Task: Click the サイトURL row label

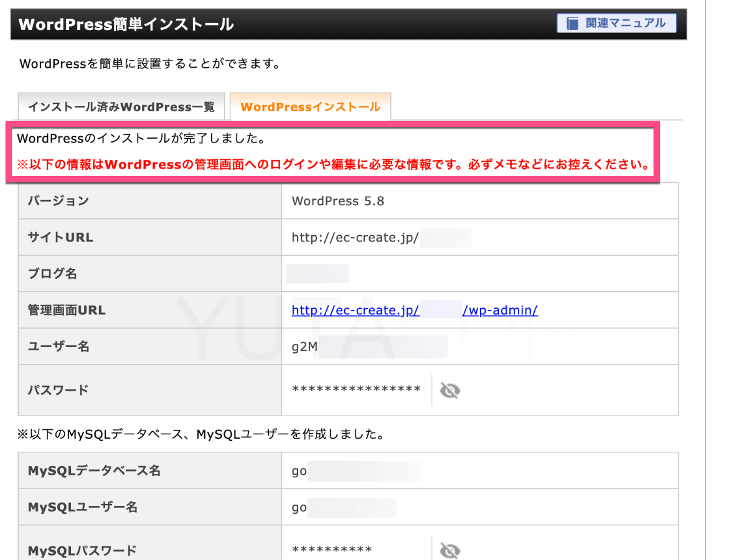Action: (x=60, y=237)
